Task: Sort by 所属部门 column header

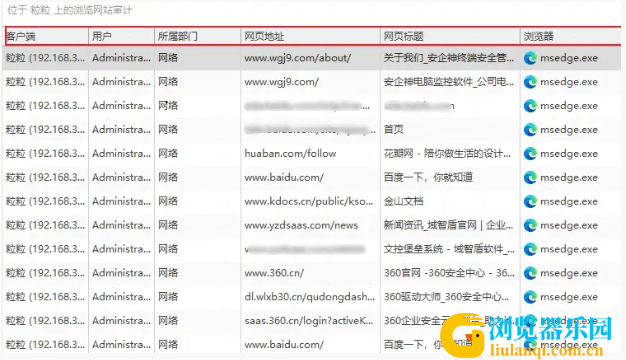Action: tap(198, 36)
